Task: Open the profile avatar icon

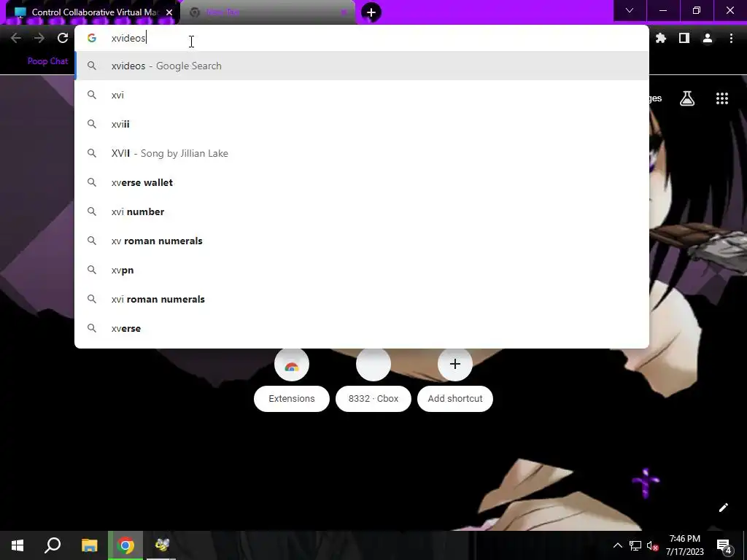Action: point(708,38)
